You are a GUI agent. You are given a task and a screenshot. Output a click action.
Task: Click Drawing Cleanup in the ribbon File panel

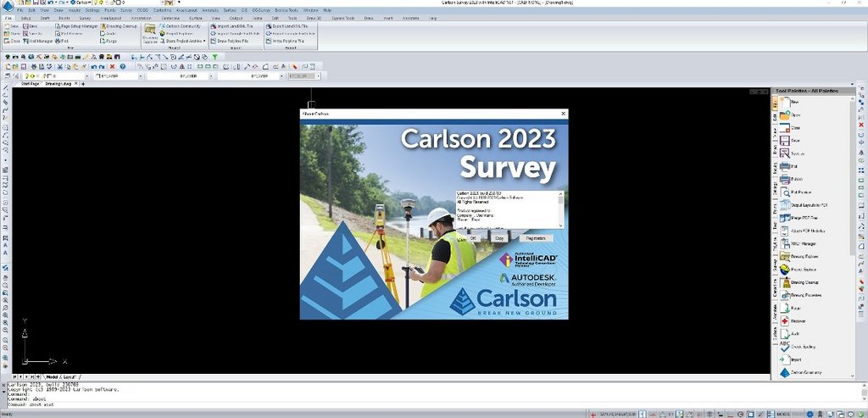pyautogui.click(x=119, y=26)
